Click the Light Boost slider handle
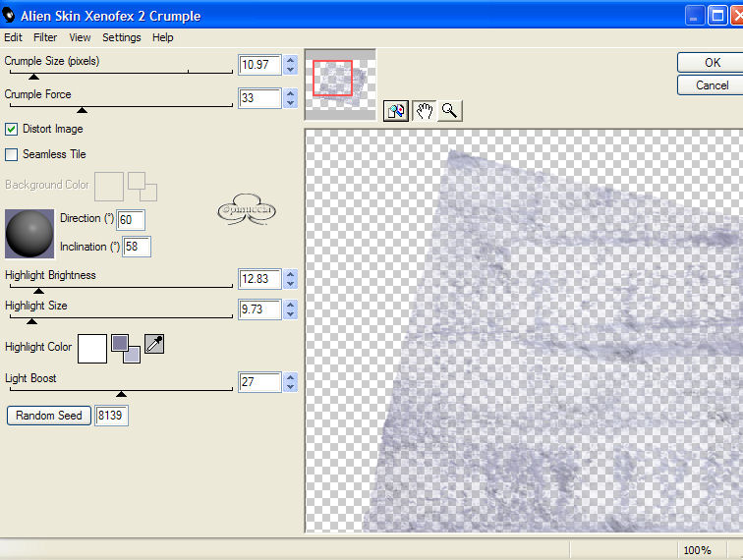The image size is (743, 560). [x=121, y=394]
